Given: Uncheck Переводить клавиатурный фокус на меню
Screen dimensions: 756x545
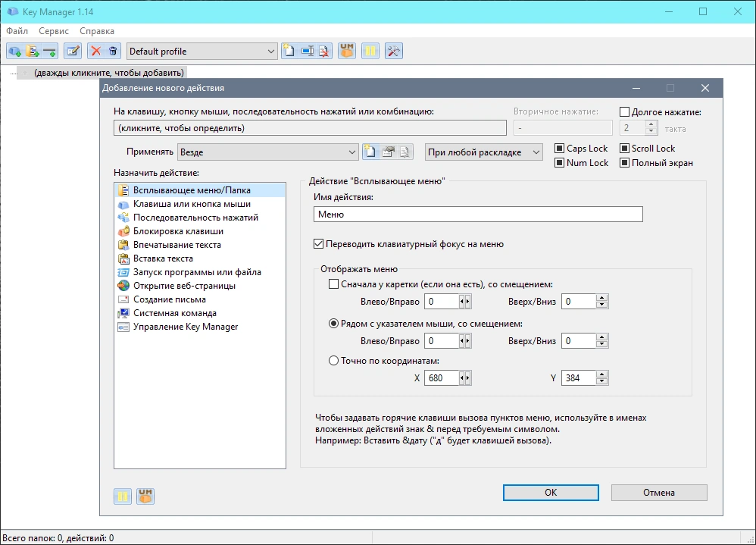Looking at the screenshot, I should click(x=318, y=244).
